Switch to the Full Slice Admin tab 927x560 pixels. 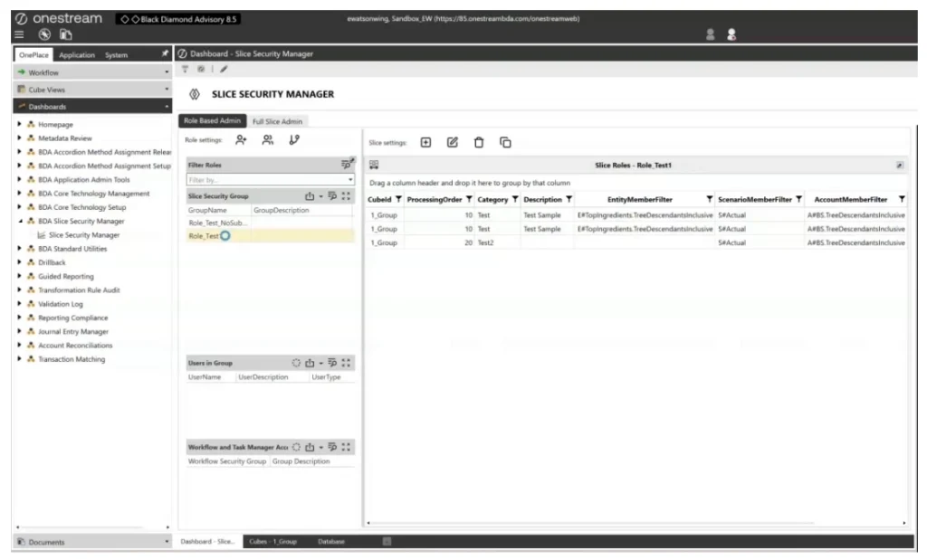coord(277,121)
